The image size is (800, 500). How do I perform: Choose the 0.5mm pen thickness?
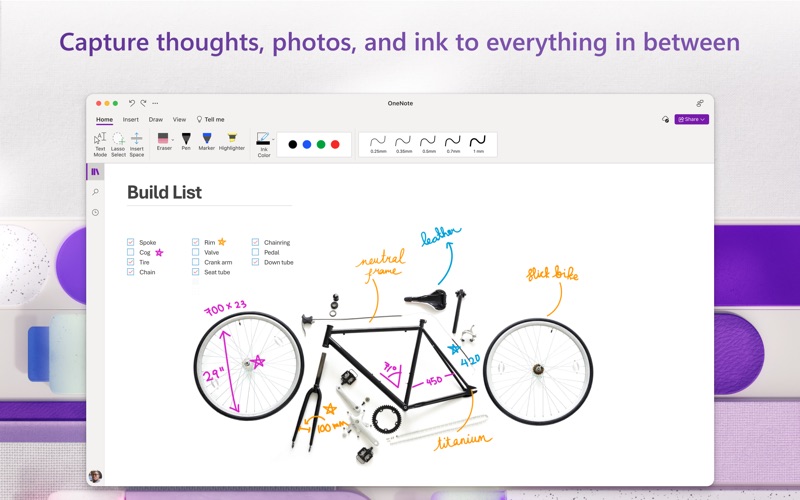[x=428, y=144]
